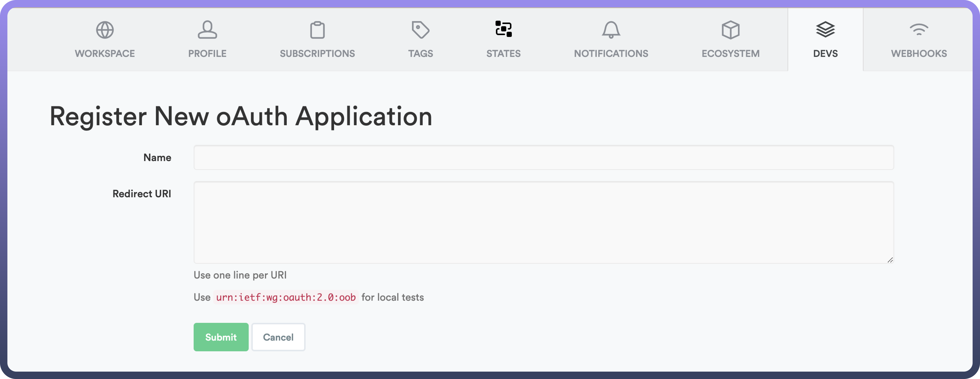
Task: Open the ECOSYSTEM tab label
Action: (x=730, y=54)
